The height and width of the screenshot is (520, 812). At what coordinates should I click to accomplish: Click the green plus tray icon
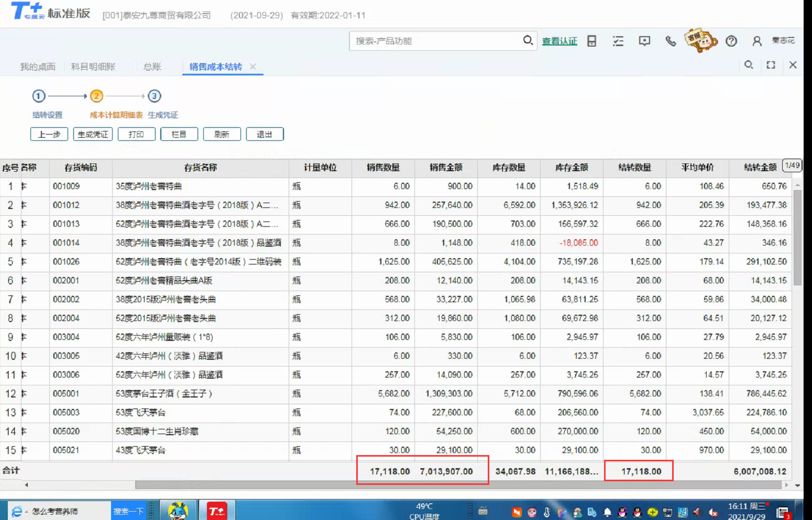click(x=652, y=512)
